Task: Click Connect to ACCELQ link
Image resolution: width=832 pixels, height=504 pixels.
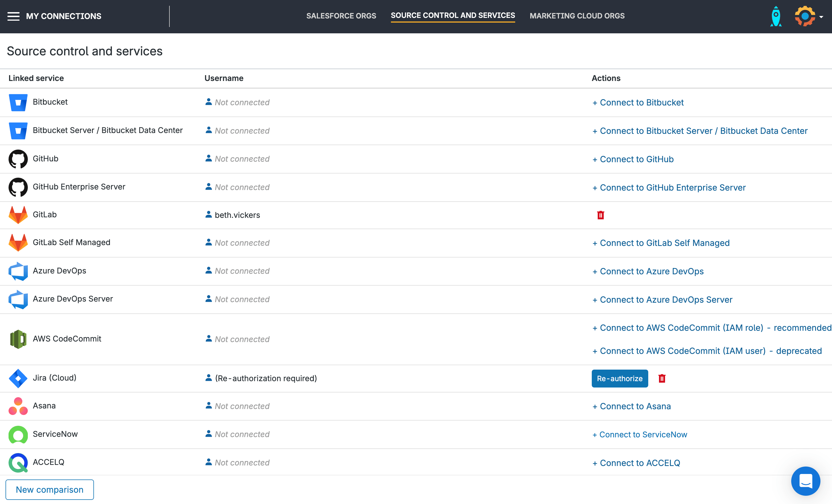Action: click(636, 463)
